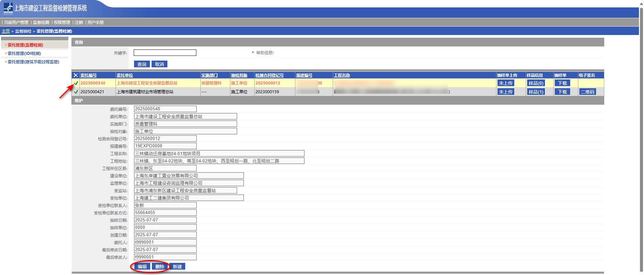The height and width of the screenshot is (275, 644).
Task: Click into the 关键字 keyword input field
Action: point(165,53)
